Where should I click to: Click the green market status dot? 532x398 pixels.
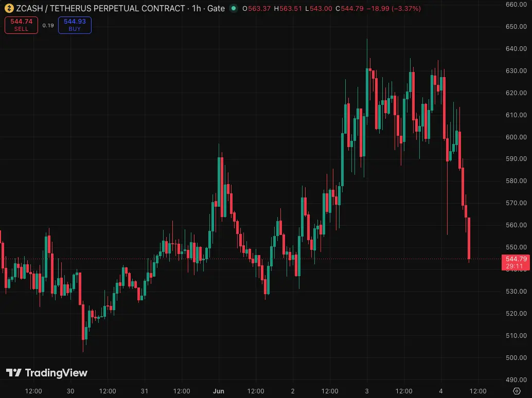pos(234,8)
